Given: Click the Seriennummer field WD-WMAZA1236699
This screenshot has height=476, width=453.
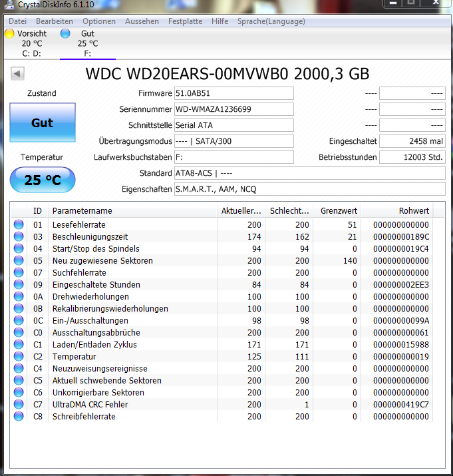Looking at the screenshot, I should (234, 109).
